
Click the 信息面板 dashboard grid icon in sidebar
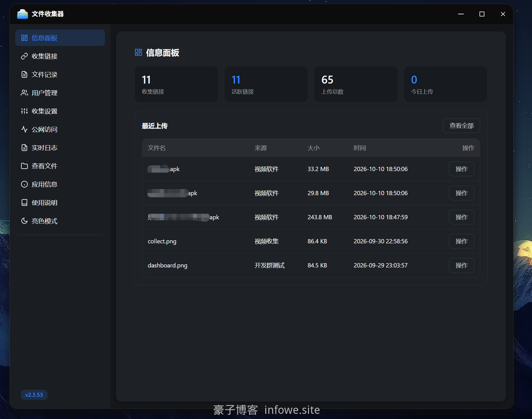tap(24, 38)
